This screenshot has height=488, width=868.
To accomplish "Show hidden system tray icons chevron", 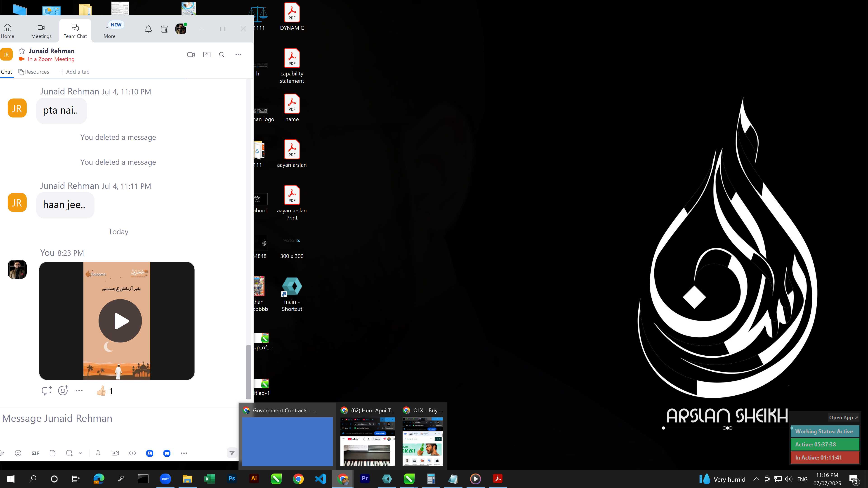I will [756, 479].
